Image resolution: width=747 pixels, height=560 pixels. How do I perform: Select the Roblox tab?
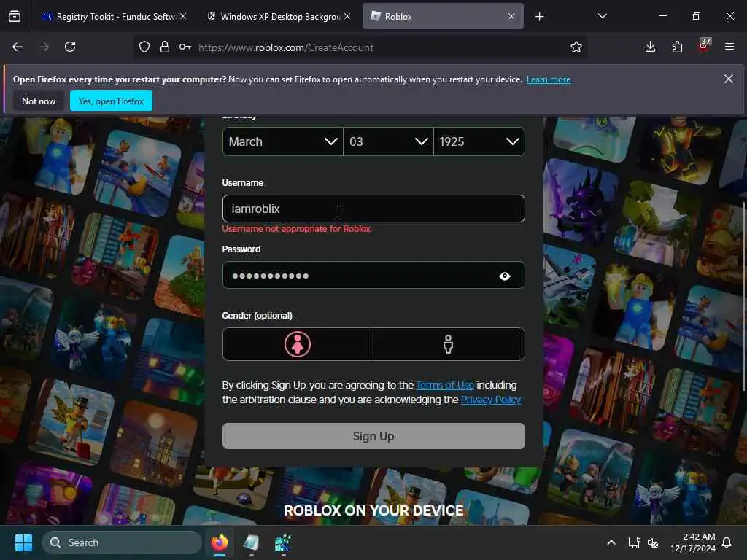[x=443, y=17]
